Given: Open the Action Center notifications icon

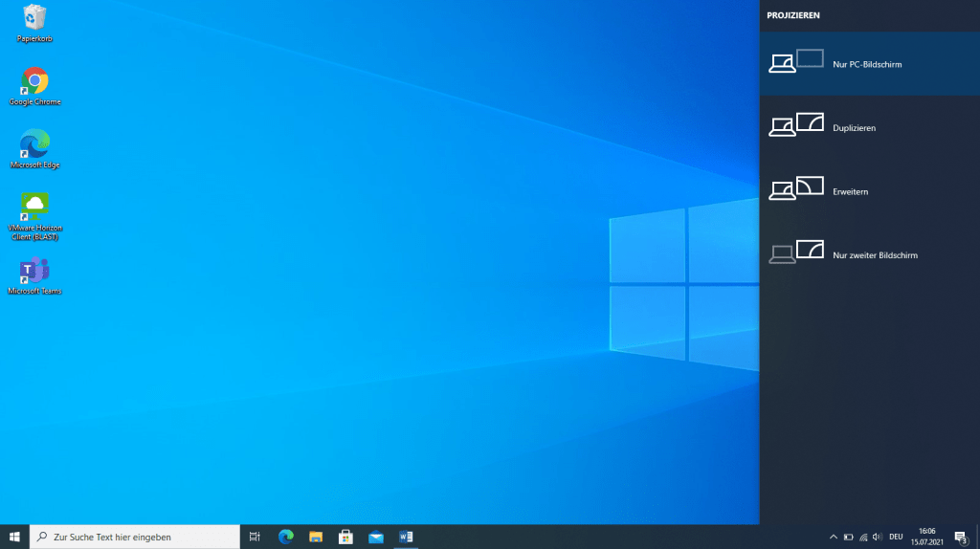Looking at the screenshot, I should click(960, 537).
